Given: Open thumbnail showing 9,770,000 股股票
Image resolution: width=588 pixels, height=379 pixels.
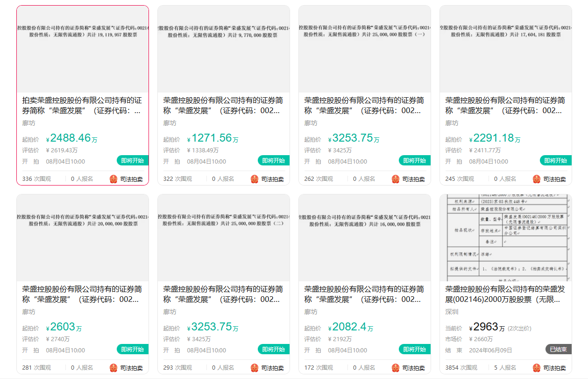Looking at the screenshot, I should tap(224, 49).
